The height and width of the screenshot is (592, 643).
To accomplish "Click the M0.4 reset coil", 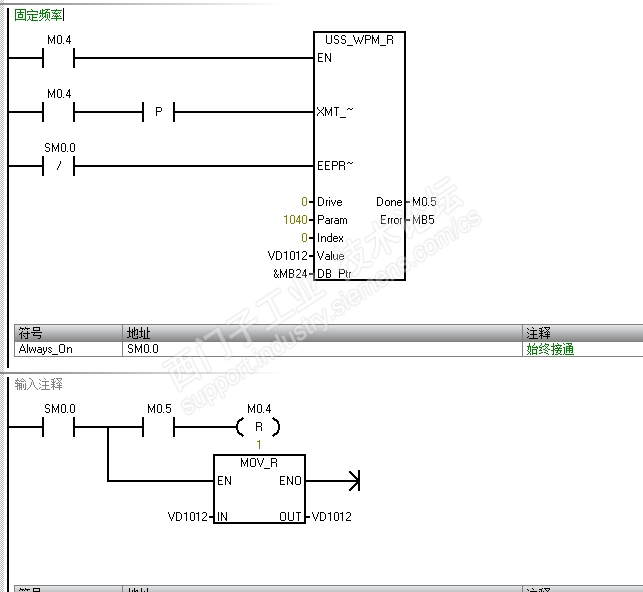I will pyautogui.click(x=258, y=427).
